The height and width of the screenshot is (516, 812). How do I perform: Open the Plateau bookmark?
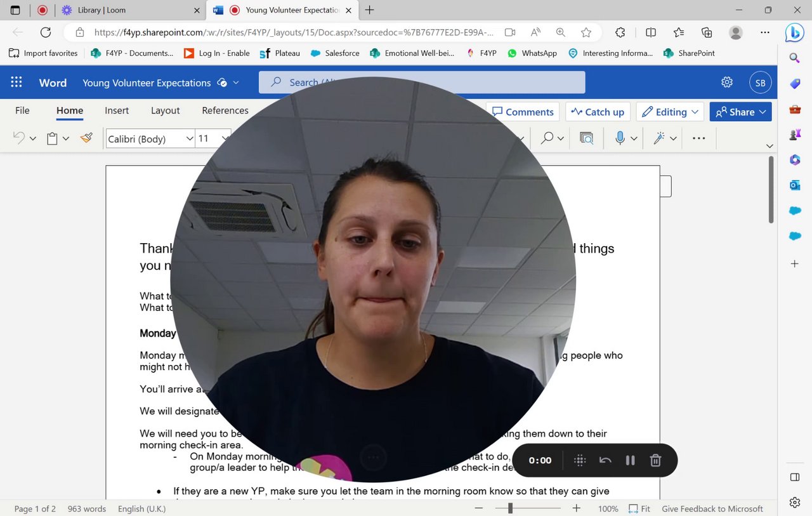280,53
